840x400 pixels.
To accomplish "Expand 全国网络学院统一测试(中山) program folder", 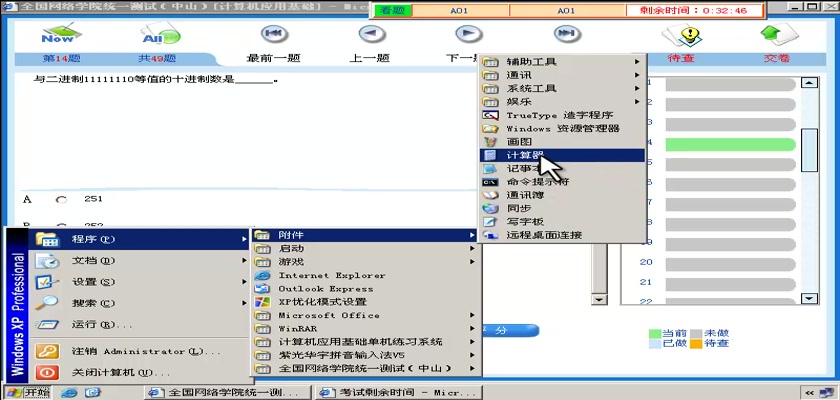I will coord(365,368).
